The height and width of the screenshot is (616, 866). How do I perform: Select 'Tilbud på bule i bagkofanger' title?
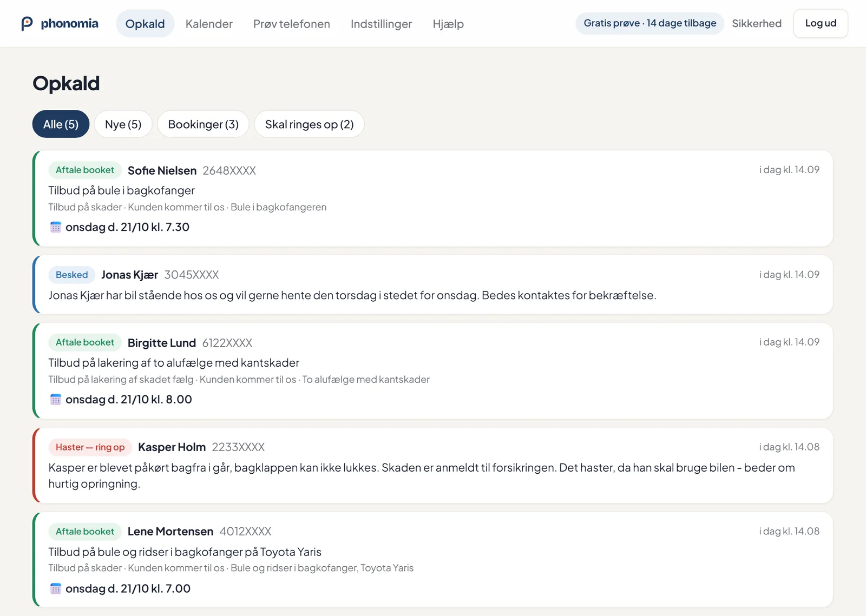(121, 190)
